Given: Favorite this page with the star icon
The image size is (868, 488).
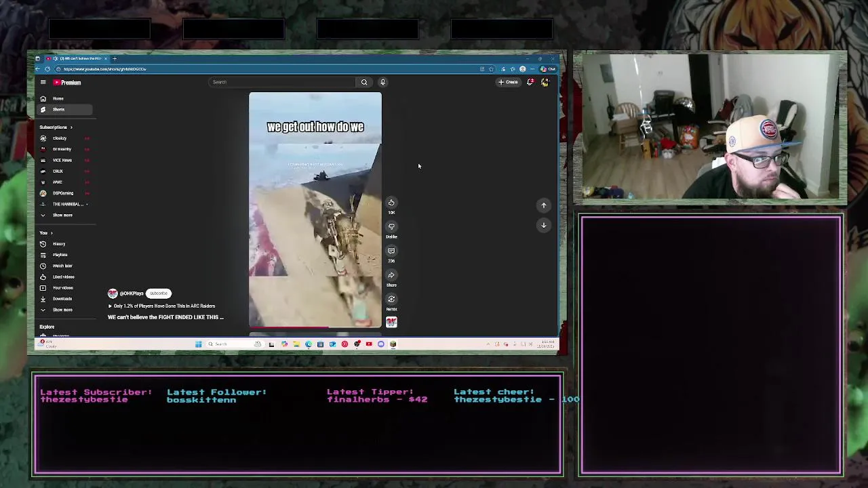Looking at the screenshot, I should 491,69.
